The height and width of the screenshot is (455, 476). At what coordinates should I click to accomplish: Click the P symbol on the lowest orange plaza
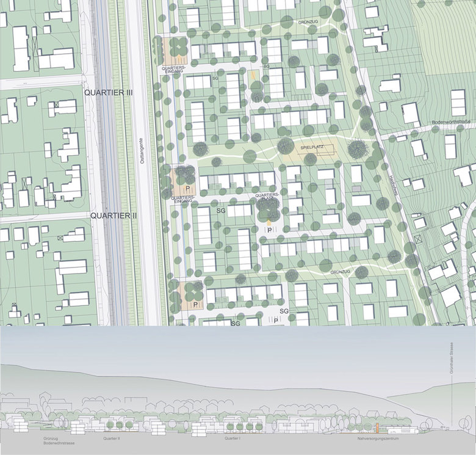tap(195, 304)
